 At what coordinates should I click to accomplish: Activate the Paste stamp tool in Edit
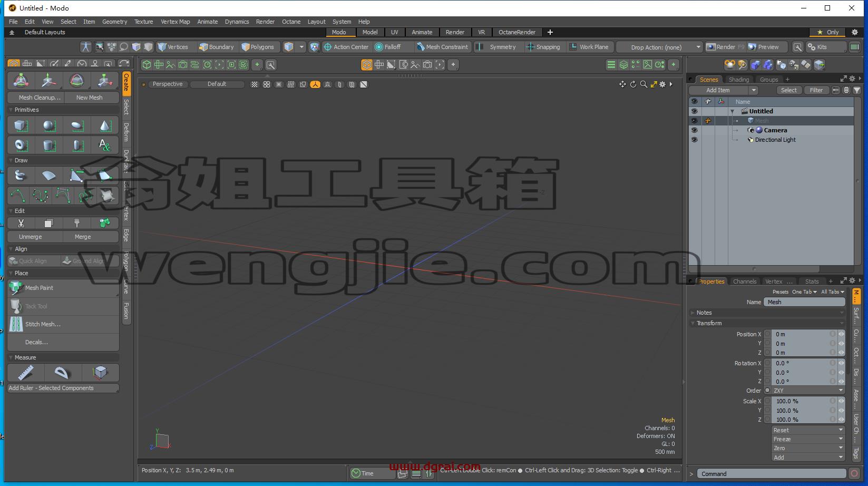coord(77,223)
